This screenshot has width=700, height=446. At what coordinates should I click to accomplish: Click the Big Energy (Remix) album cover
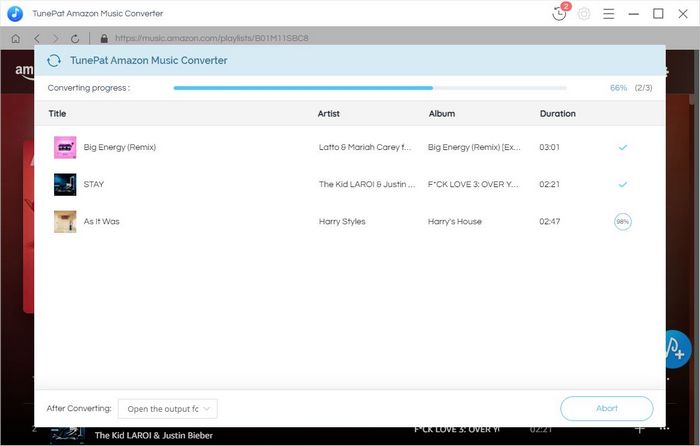coord(65,147)
